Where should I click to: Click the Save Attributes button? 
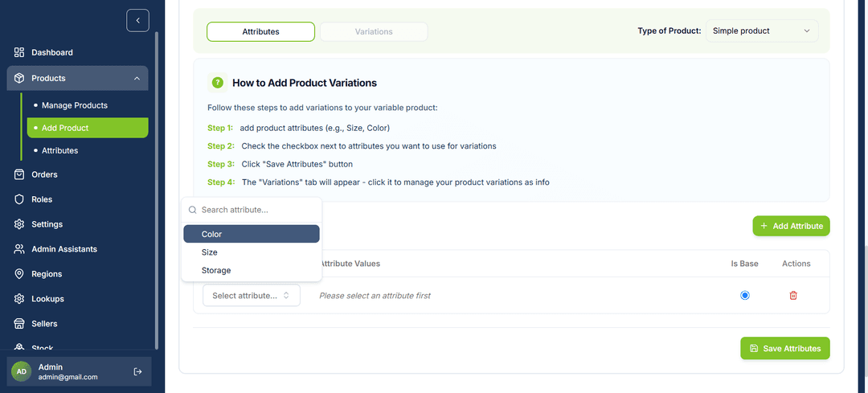point(785,349)
